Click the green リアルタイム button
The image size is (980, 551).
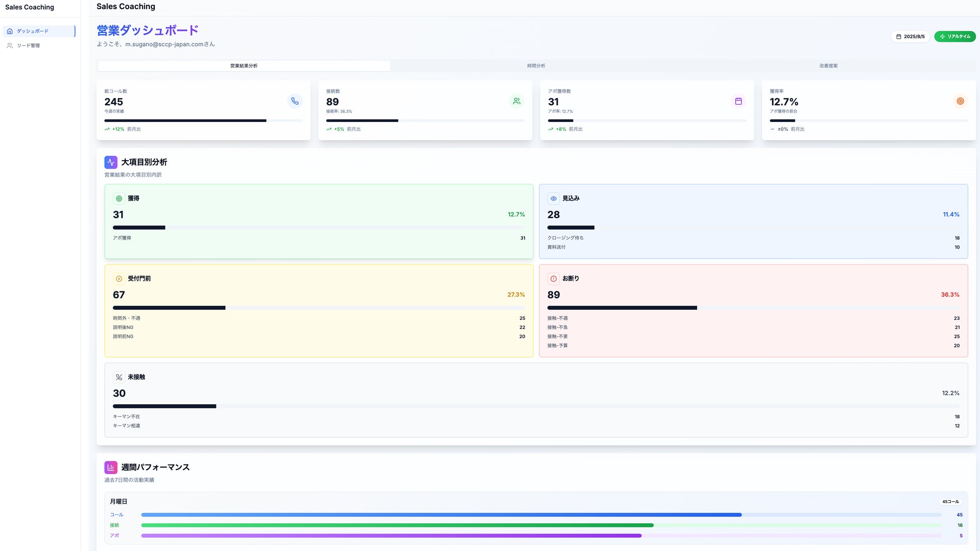(954, 37)
